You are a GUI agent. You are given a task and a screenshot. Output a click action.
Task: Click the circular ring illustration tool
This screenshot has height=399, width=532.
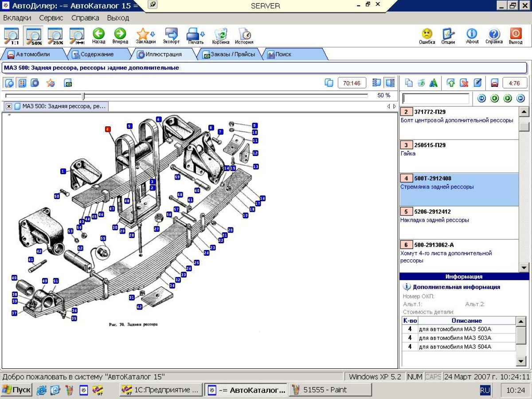point(35,83)
